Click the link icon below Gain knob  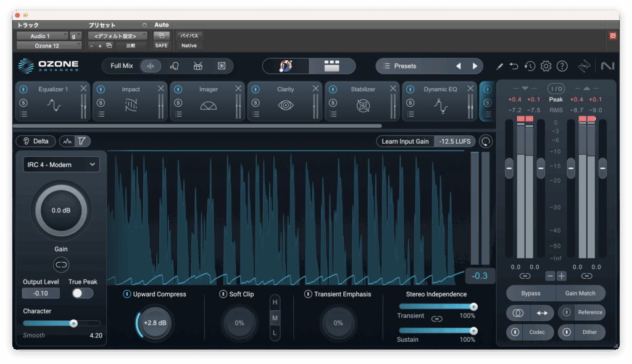tap(61, 265)
